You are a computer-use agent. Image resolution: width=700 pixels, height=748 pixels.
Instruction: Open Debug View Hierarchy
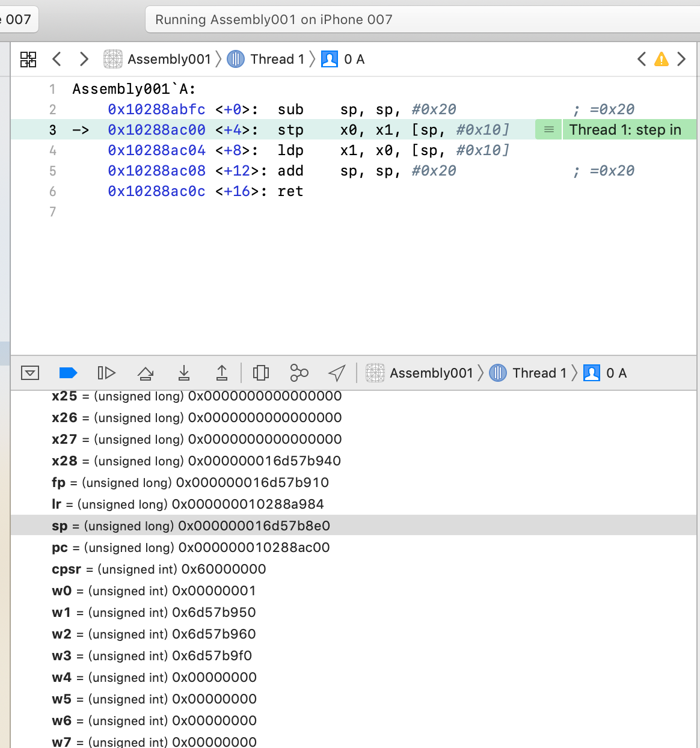click(261, 373)
